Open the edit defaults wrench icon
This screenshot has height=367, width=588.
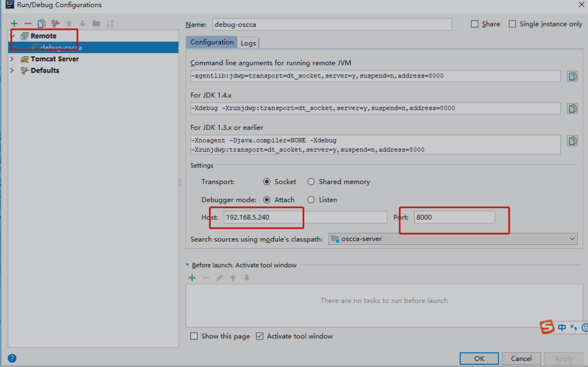coord(55,24)
